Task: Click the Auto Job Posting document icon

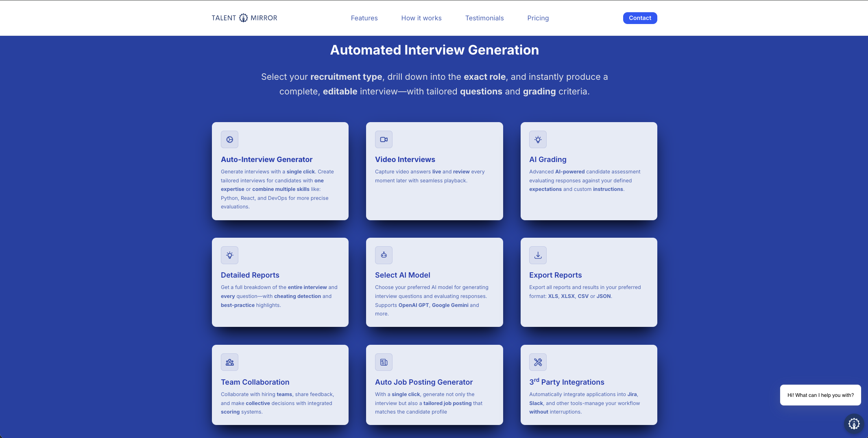Action: [384, 361]
